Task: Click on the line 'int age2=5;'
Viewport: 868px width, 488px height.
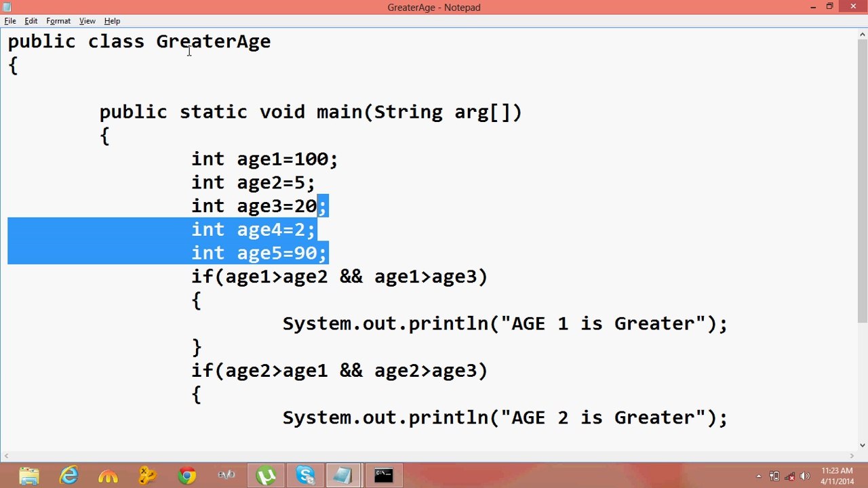Action: click(253, 183)
